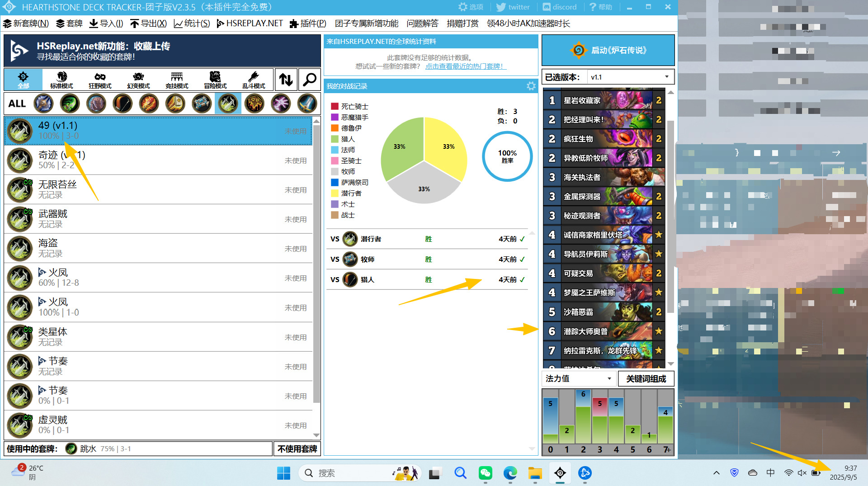Open the 统计(S) statistics menu
This screenshot has height=486, width=868.
(192, 24)
